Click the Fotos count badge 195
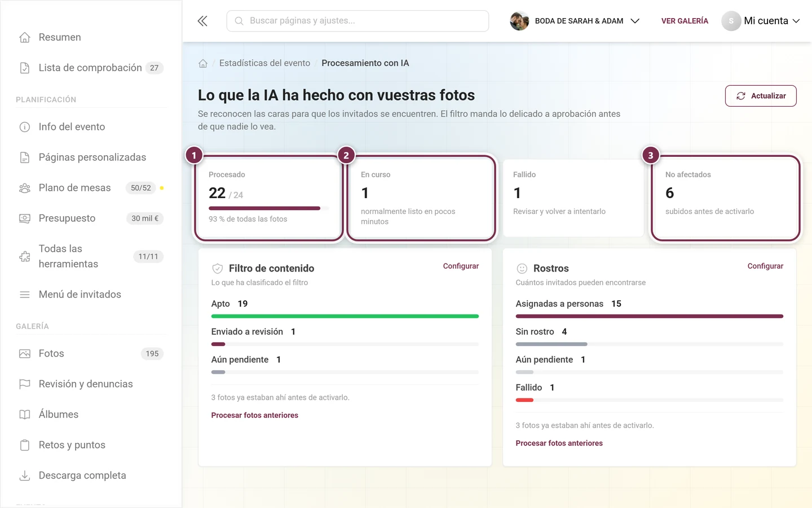The image size is (812, 508). pos(152,354)
